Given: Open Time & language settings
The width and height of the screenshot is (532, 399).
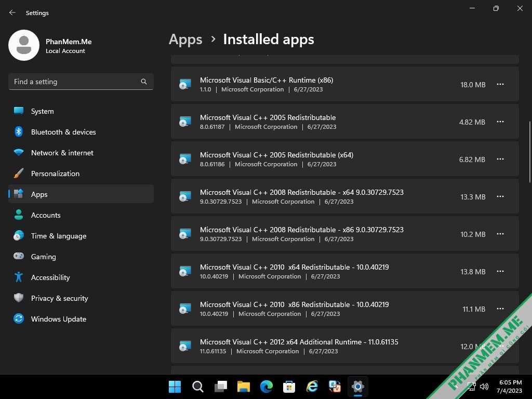Looking at the screenshot, I should point(81,236).
